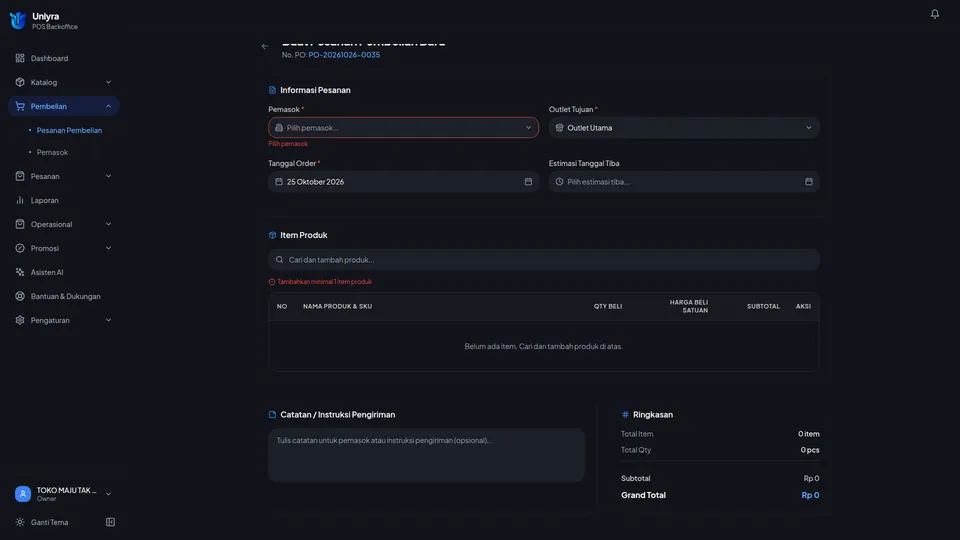Click the Pembelian cart icon
The width and height of the screenshot is (960, 540).
(x=20, y=106)
